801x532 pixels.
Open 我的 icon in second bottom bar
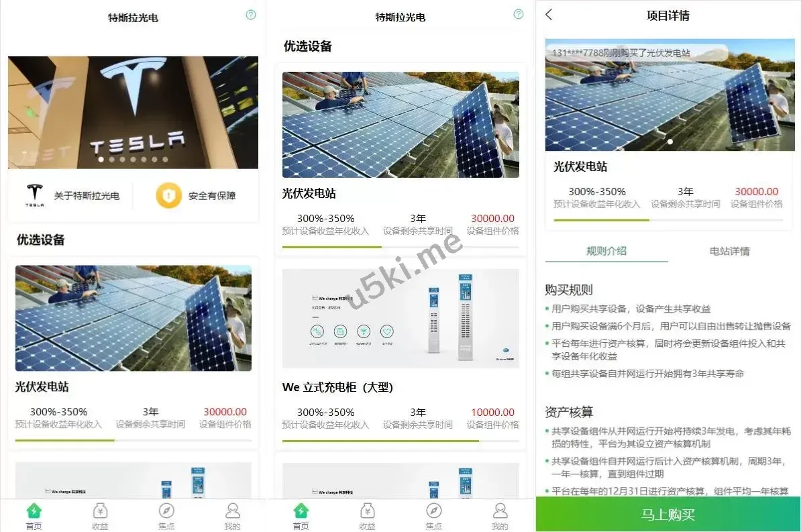[x=500, y=516]
